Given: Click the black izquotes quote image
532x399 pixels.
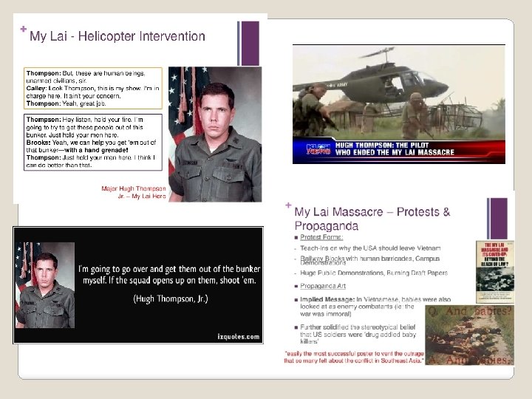Looking at the screenshot, I should point(138,285).
